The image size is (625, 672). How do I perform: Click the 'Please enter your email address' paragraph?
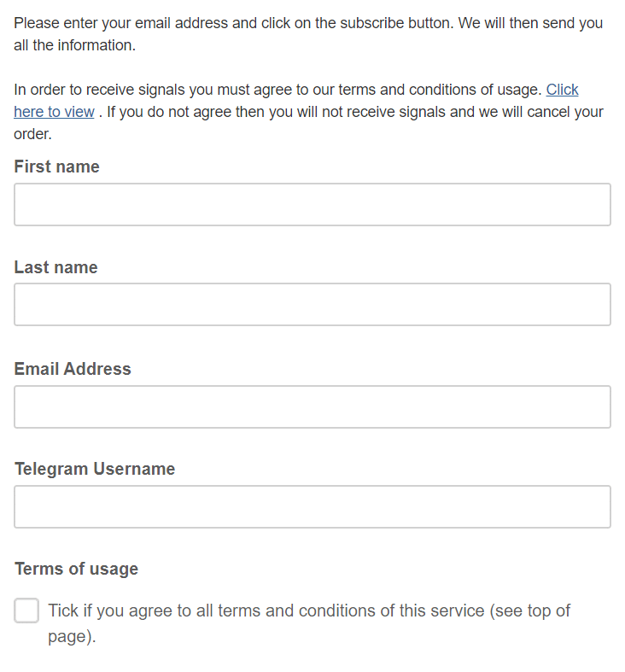tap(308, 34)
